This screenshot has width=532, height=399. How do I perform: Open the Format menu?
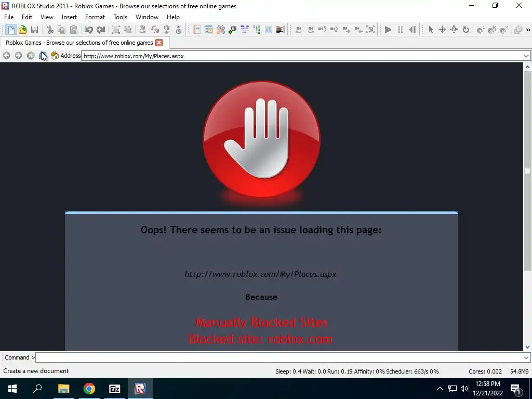(x=95, y=17)
